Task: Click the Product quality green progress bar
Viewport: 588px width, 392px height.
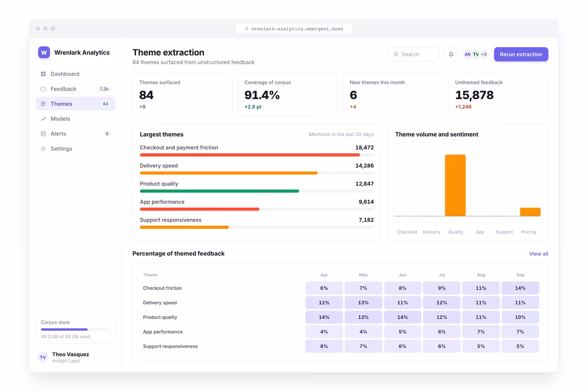Action: (x=220, y=191)
